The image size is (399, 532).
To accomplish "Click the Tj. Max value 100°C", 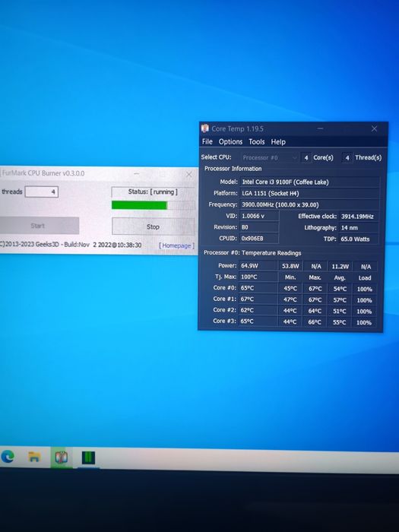I will 258,277.
